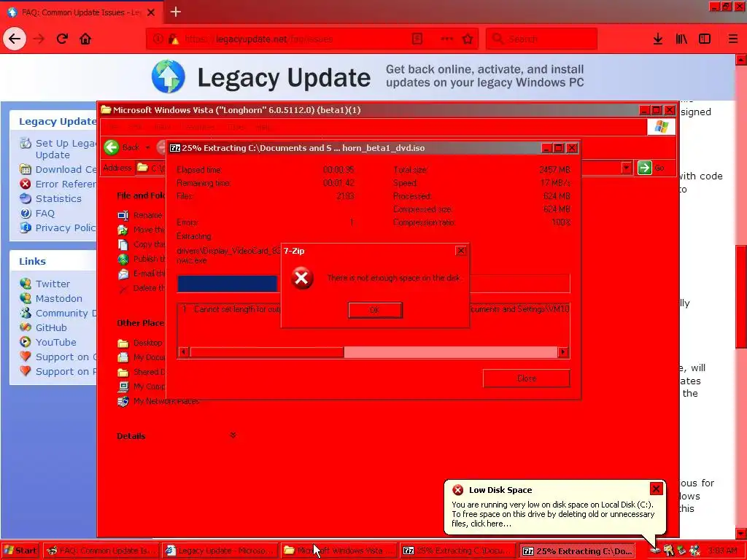This screenshot has width=747, height=560.
Task: Click the Rename task icon in Explorer
Action: click(x=123, y=216)
